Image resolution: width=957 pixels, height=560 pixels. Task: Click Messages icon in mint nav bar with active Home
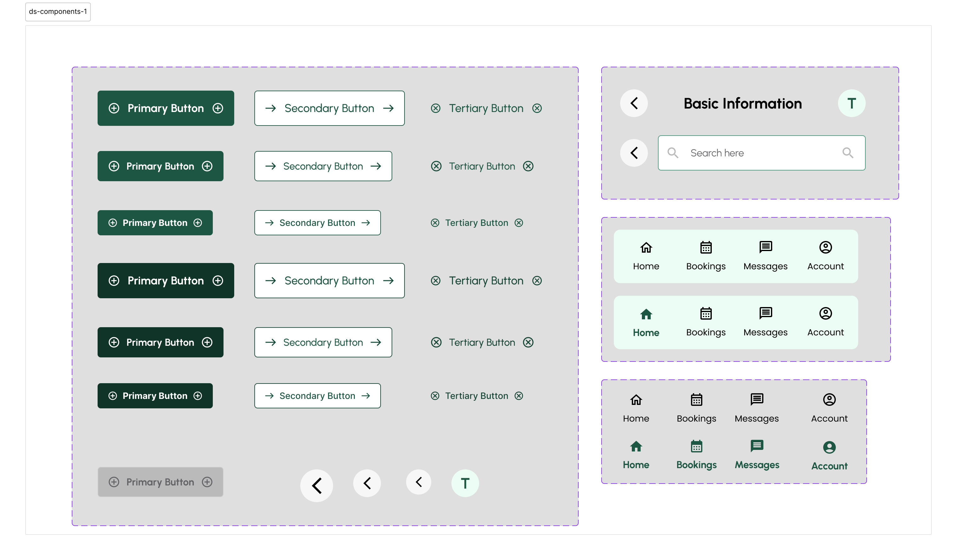click(x=766, y=314)
